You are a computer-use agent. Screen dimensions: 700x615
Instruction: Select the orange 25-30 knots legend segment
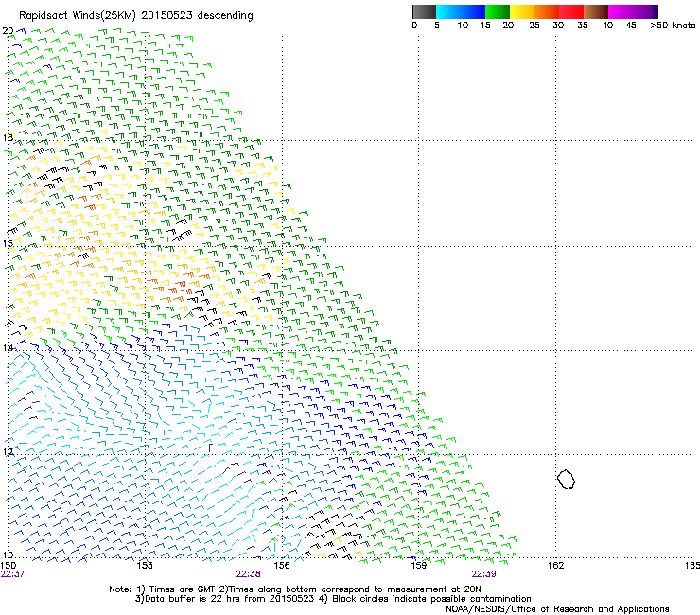(547, 11)
